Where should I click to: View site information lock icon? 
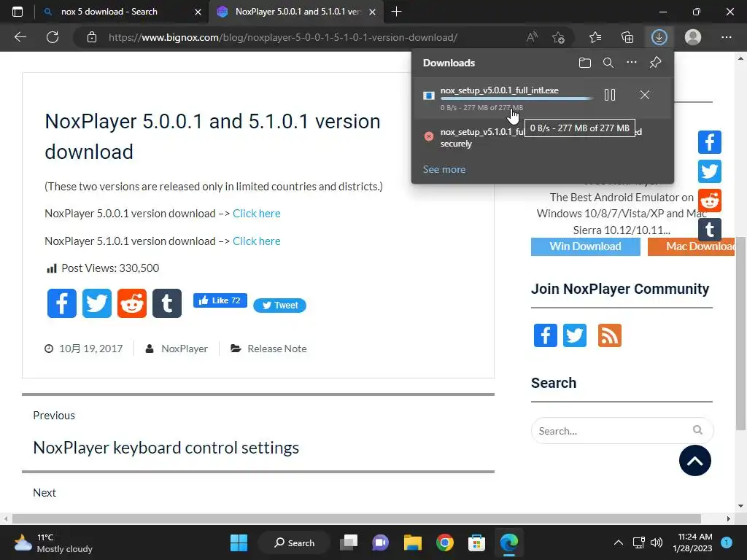click(x=92, y=37)
